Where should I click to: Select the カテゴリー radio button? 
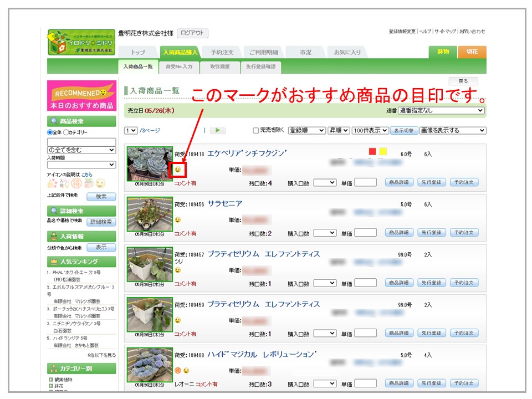[x=66, y=132]
